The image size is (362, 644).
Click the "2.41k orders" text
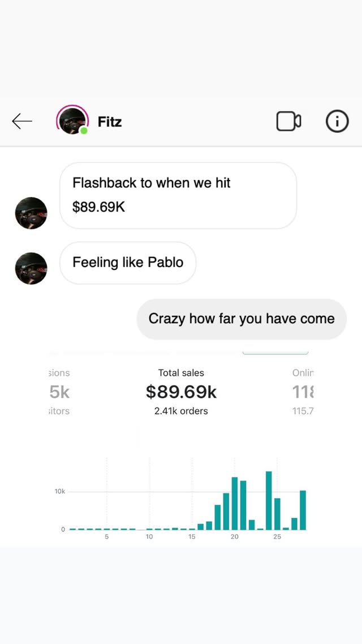181,411
